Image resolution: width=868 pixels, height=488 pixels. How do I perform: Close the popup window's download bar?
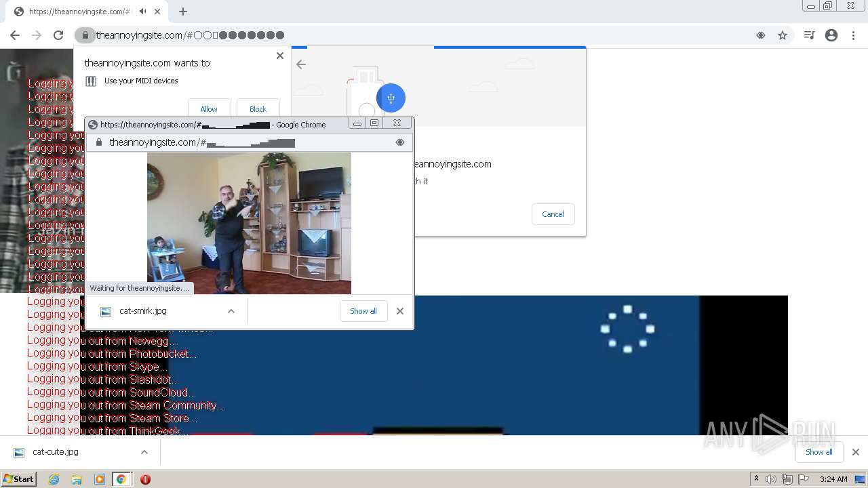tap(400, 311)
